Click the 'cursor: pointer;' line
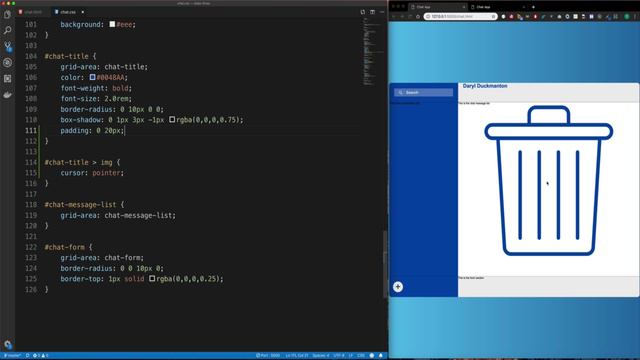 pos(92,173)
